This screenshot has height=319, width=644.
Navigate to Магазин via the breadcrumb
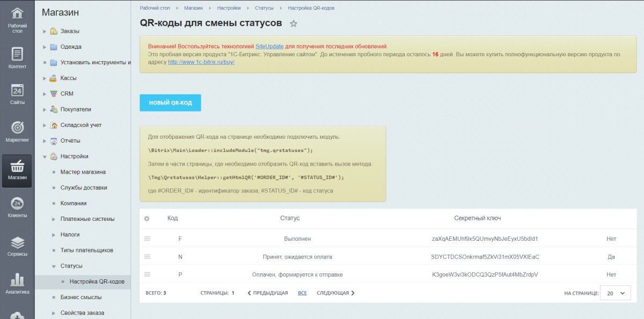click(x=193, y=8)
